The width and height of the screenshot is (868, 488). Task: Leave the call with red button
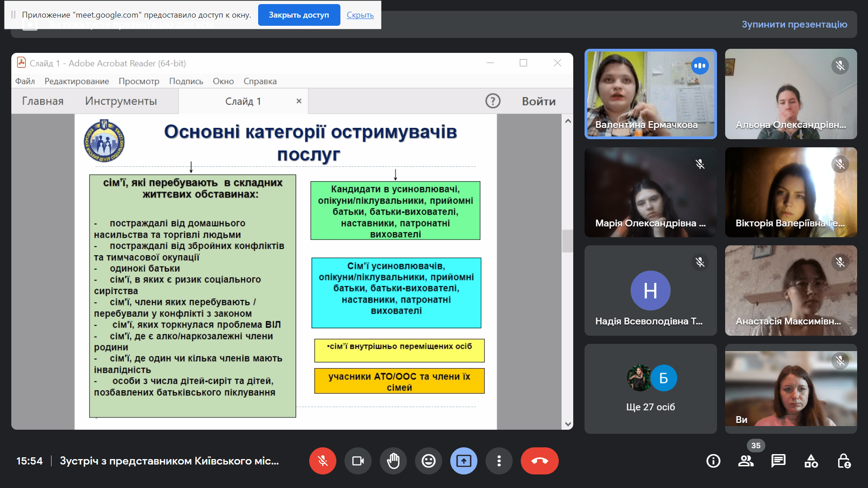[539, 461]
